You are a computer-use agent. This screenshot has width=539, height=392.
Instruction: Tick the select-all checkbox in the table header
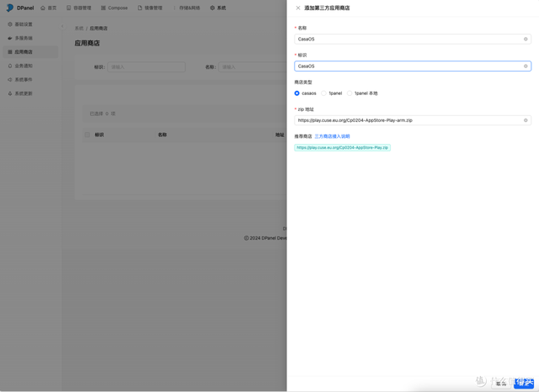[x=88, y=135]
